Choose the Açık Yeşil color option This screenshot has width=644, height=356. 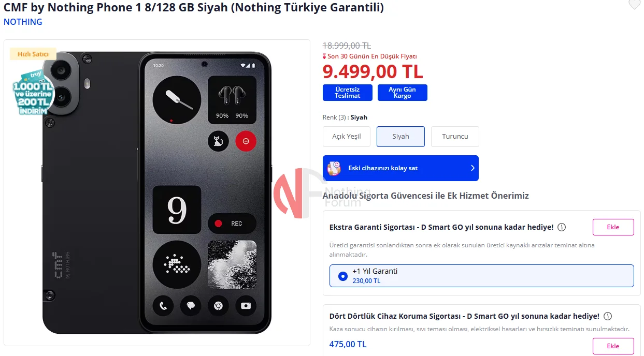(347, 137)
